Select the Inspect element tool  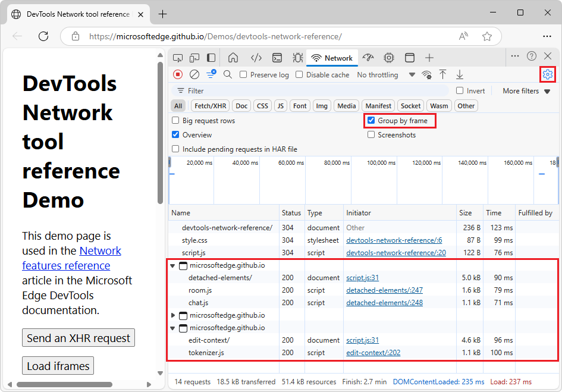177,58
